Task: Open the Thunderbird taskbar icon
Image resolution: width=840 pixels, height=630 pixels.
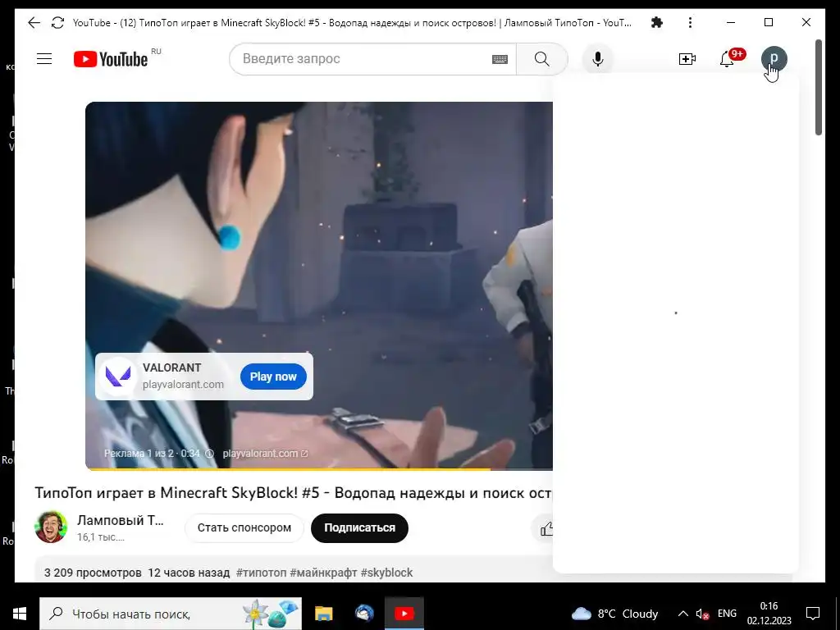Action: (x=364, y=614)
